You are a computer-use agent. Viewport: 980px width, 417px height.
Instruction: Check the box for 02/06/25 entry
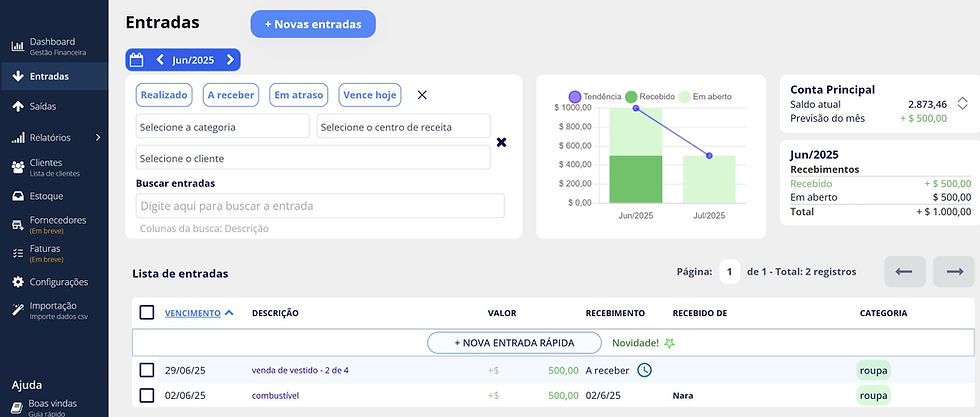(147, 395)
